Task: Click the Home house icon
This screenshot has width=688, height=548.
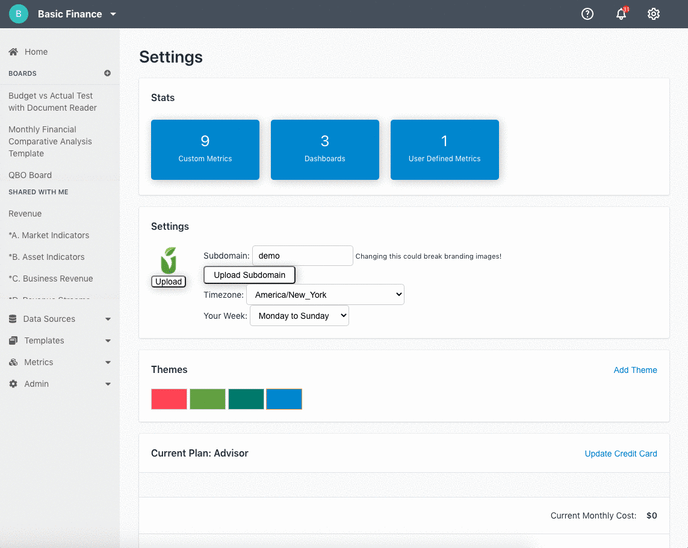Action: 13,52
